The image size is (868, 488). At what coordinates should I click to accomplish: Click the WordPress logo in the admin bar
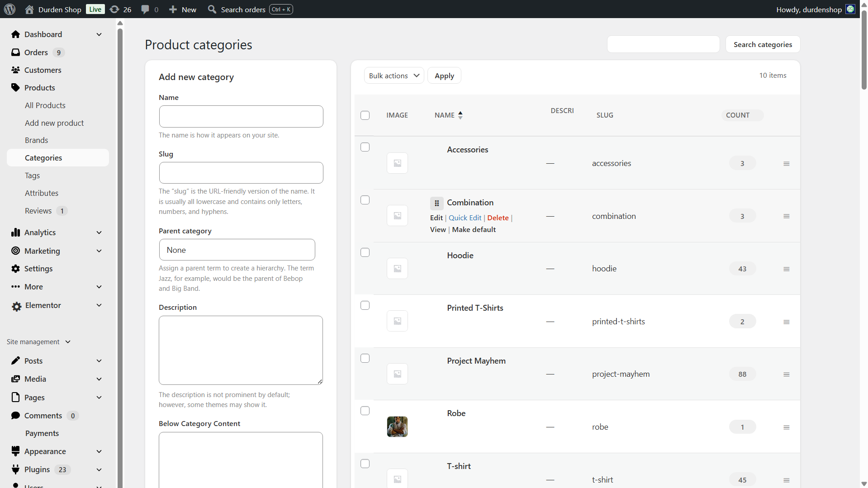click(x=9, y=9)
